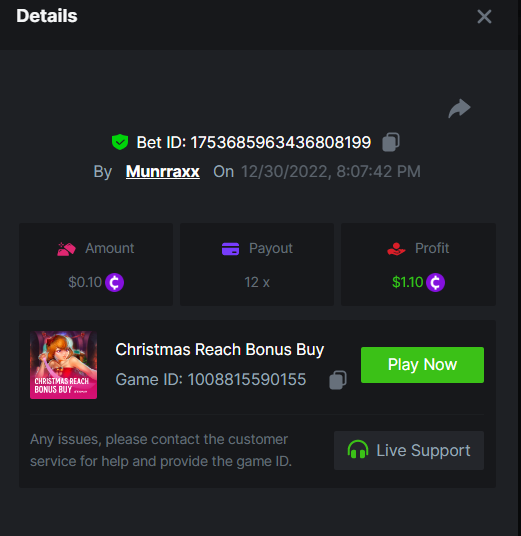Click the green verified shield icon
The width and height of the screenshot is (521, 536).
point(120,142)
